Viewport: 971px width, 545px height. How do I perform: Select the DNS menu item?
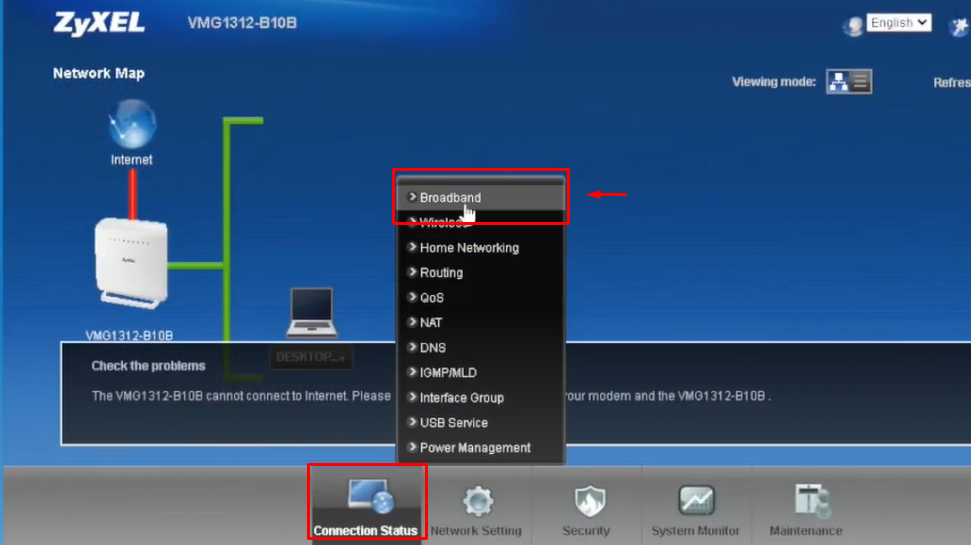[x=433, y=348]
